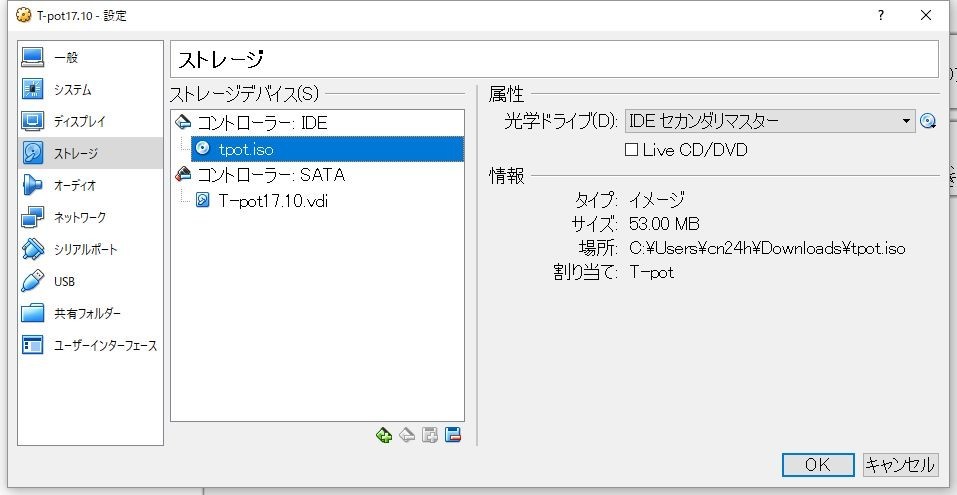
Task: Click the tpot.iso disc icon
Action: (203, 148)
